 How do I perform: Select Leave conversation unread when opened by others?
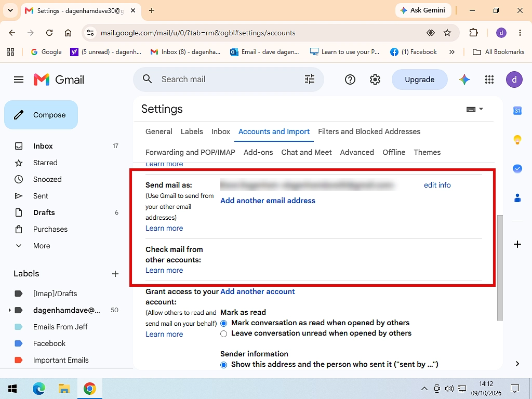point(223,334)
